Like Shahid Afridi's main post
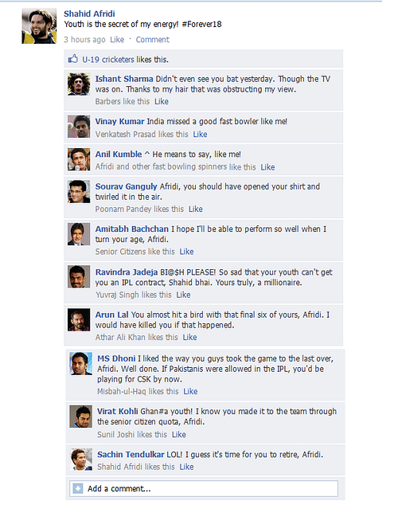Viewport: 398px width, 532px height. click(117, 40)
